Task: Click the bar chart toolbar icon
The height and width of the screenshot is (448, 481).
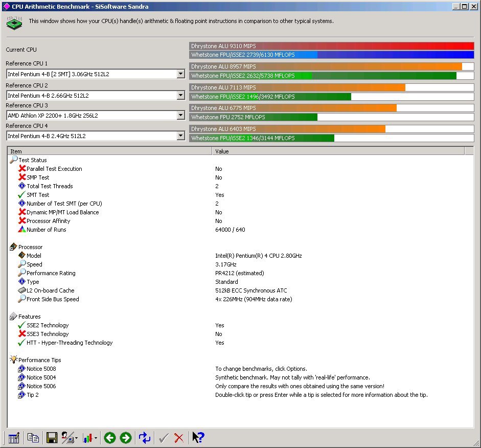Action: click(88, 438)
